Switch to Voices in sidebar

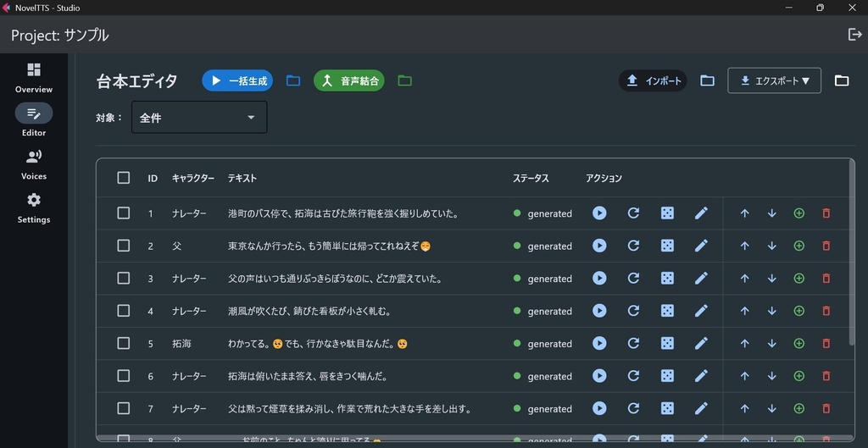[34, 164]
